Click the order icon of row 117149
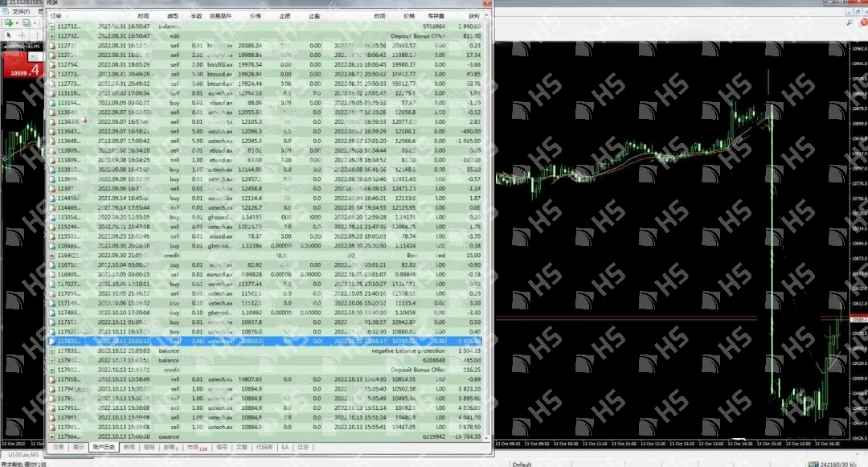 pyautogui.click(x=52, y=303)
